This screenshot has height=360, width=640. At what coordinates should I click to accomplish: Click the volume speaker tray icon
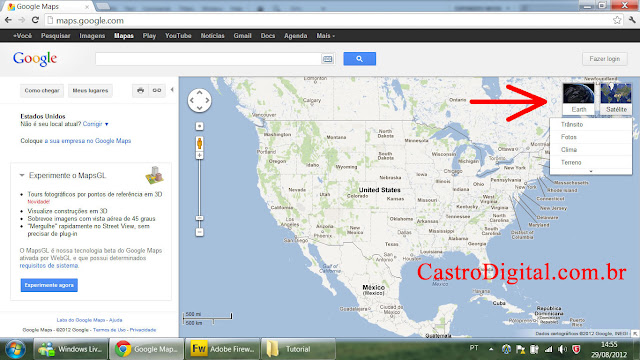point(562,349)
